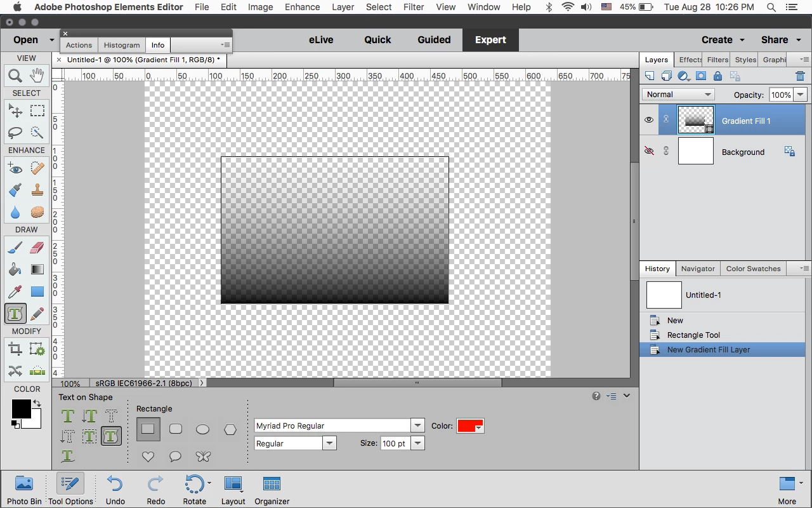
Task: Choose the heart shape for text
Action: [148, 456]
